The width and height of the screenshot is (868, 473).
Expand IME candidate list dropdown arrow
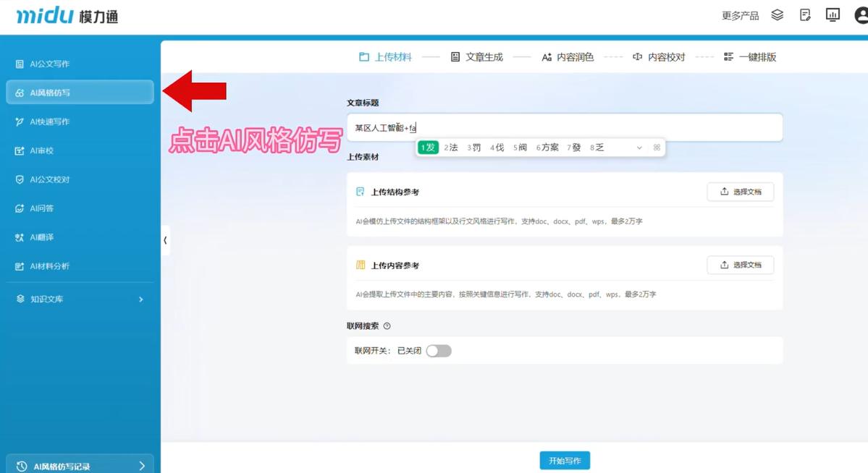[x=639, y=148]
